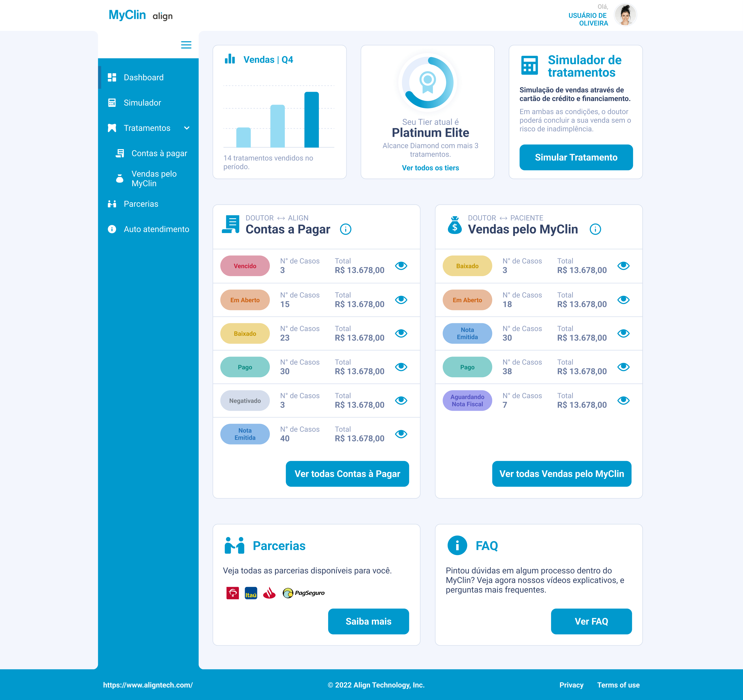Image resolution: width=743 pixels, height=700 pixels.
Task: Click the user profile avatar photo
Action: (x=625, y=15)
